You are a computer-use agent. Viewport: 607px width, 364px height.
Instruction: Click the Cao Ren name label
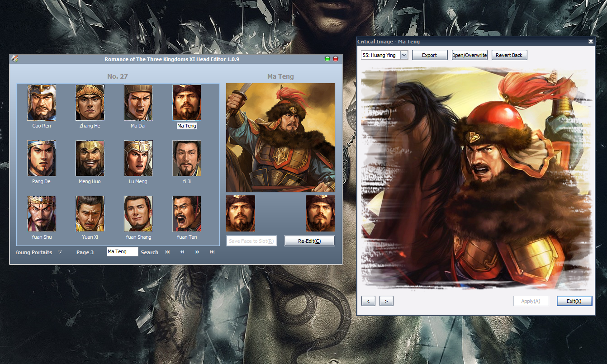[x=42, y=126]
